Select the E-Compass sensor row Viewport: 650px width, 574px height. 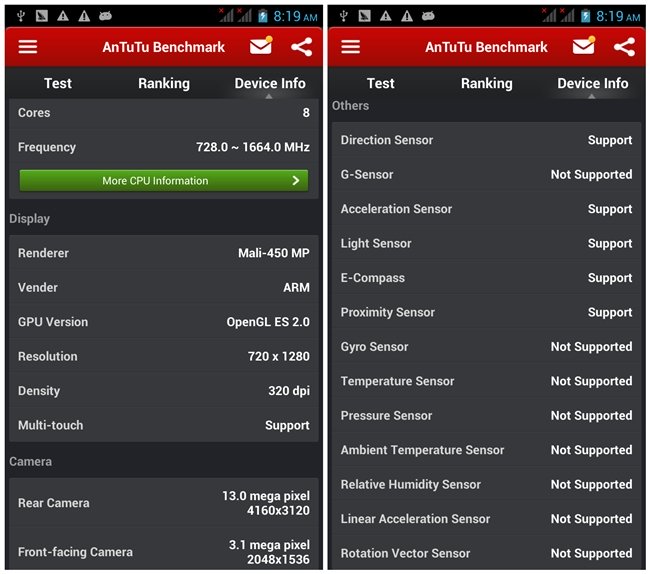click(486, 278)
